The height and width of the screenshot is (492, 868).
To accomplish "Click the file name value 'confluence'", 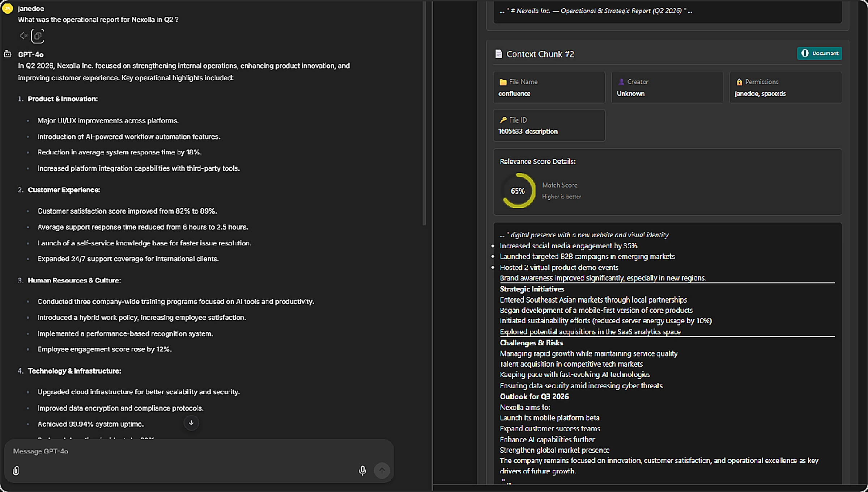I will (x=514, y=94).
